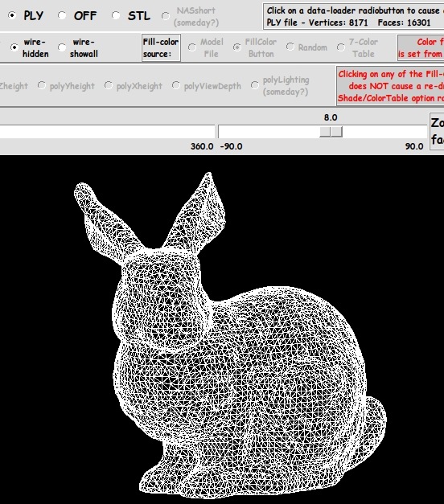Click the Fill-color source label box

(161, 47)
